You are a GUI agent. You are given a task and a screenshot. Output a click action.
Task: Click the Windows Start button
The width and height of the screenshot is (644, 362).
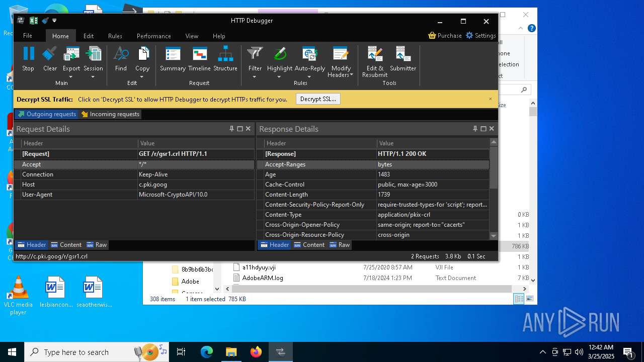[x=12, y=352]
